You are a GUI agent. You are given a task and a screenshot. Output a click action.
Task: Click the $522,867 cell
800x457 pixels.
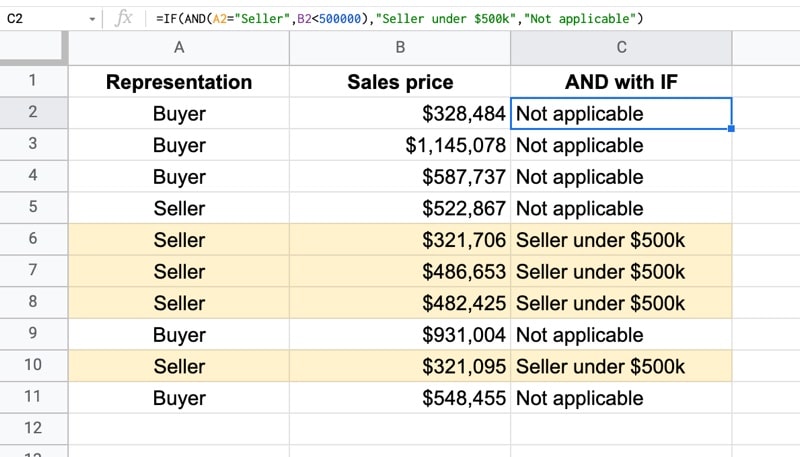pos(400,208)
